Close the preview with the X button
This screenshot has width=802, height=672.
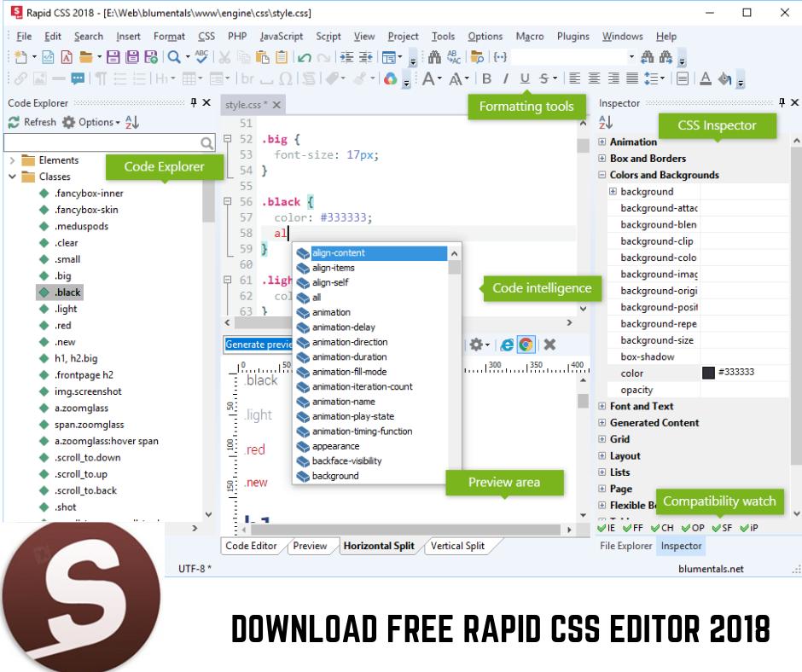549,345
